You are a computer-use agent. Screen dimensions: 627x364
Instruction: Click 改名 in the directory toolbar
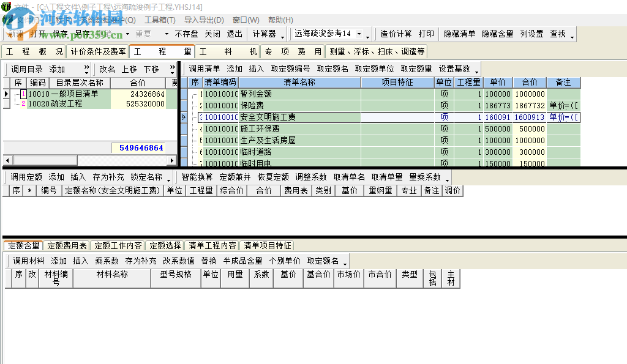click(107, 70)
